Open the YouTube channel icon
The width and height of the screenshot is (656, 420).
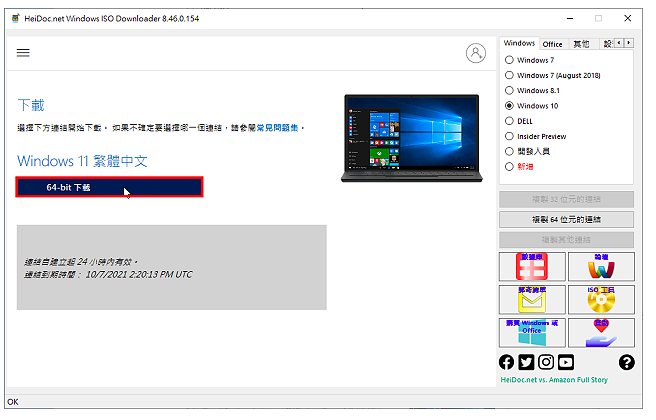coord(566,362)
